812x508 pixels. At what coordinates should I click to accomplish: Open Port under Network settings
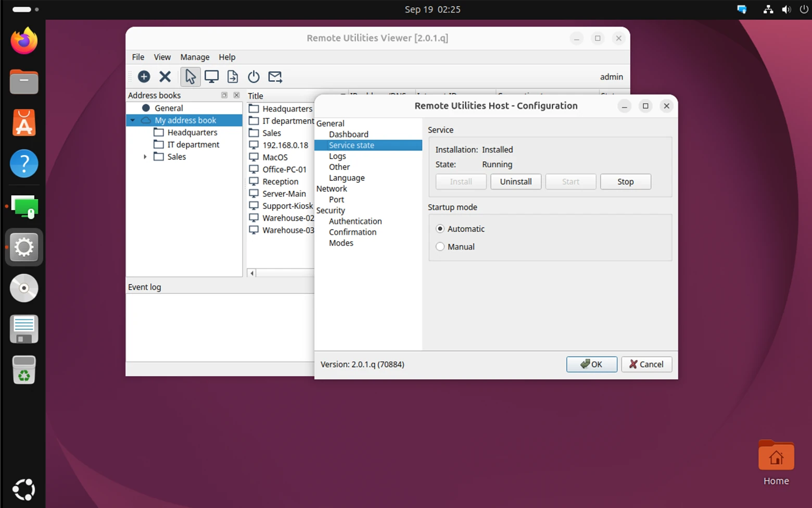tap(336, 200)
